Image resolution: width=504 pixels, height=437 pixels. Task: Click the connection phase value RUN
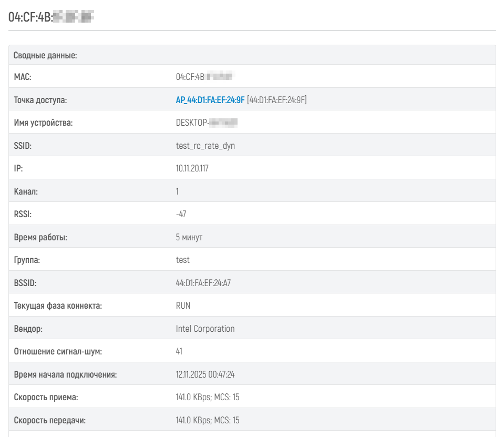[x=183, y=306]
